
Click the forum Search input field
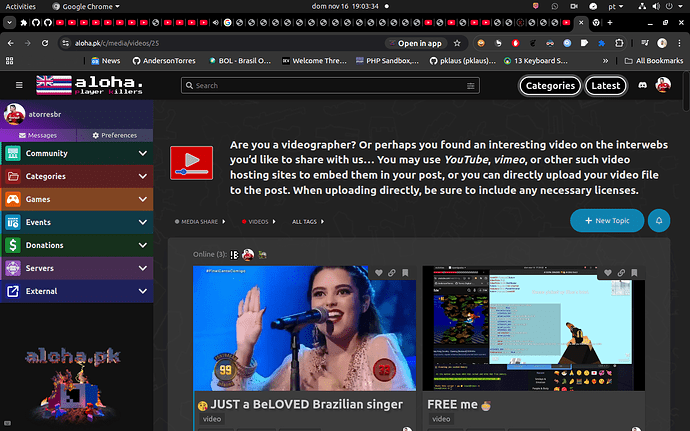click(x=340, y=86)
